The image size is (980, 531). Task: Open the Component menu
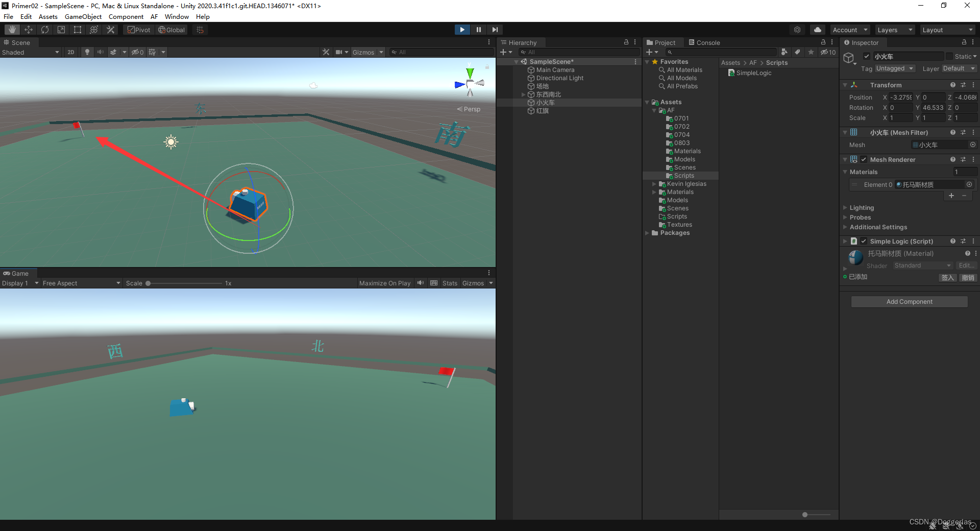click(x=126, y=16)
